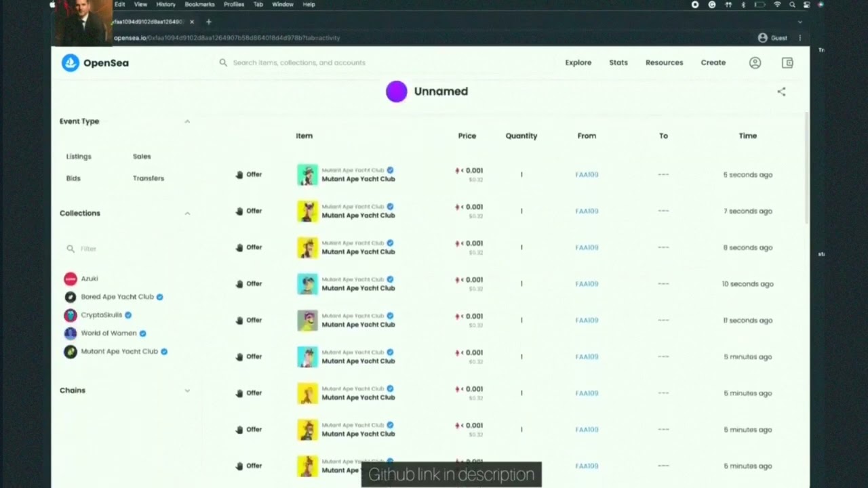This screenshot has height=488, width=868.
Task: Open Mutant Ape Yacht Club item in 8 seconds row
Action: (x=358, y=251)
